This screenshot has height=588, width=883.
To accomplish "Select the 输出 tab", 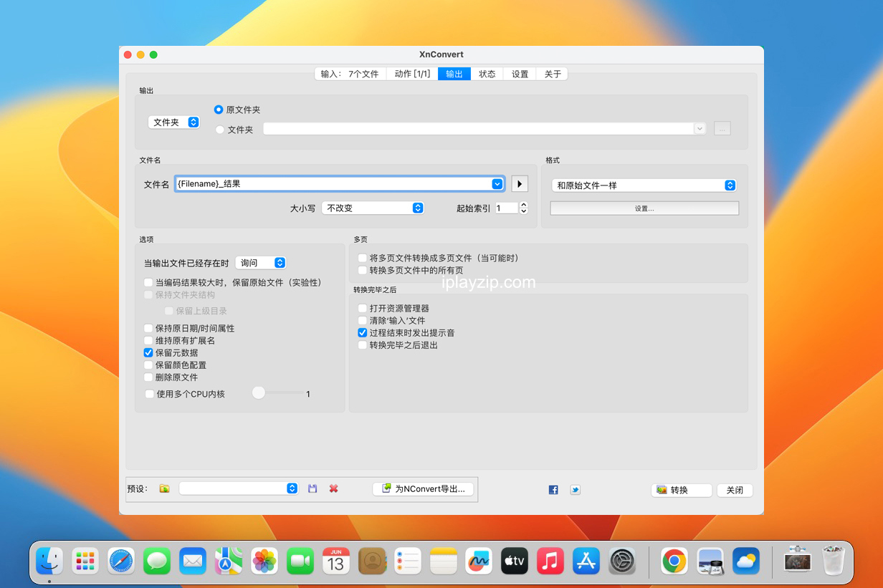I will click(x=454, y=74).
